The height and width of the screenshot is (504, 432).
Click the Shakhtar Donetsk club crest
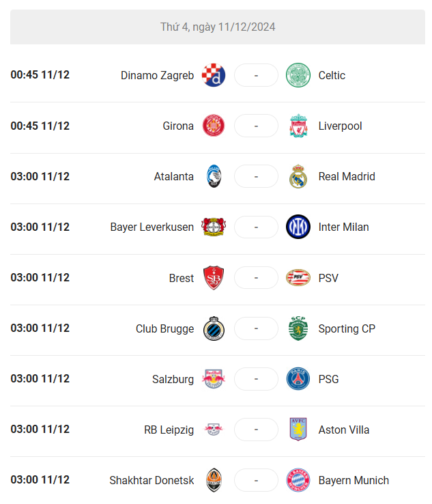(214, 480)
